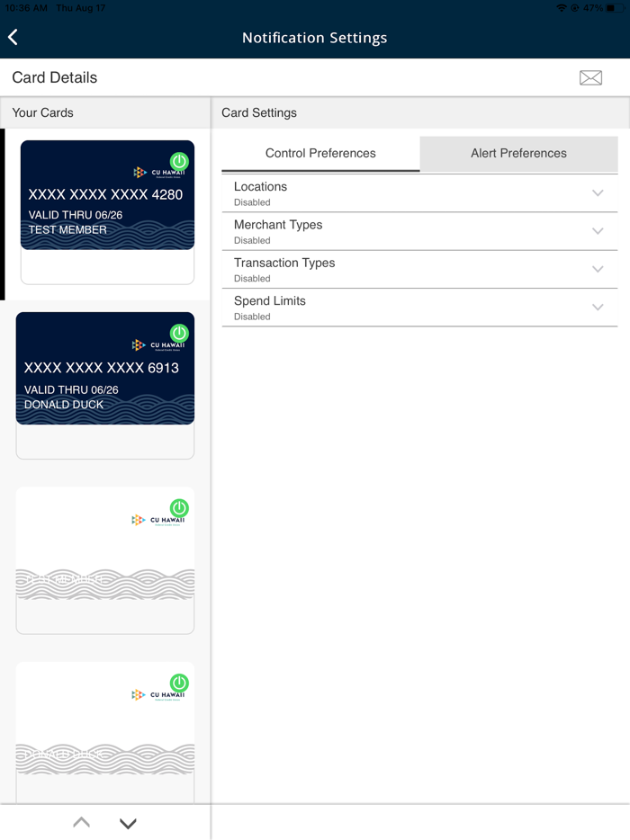
Task: Click XXXX XXXX XXXX 6913 card number
Action: (x=102, y=368)
